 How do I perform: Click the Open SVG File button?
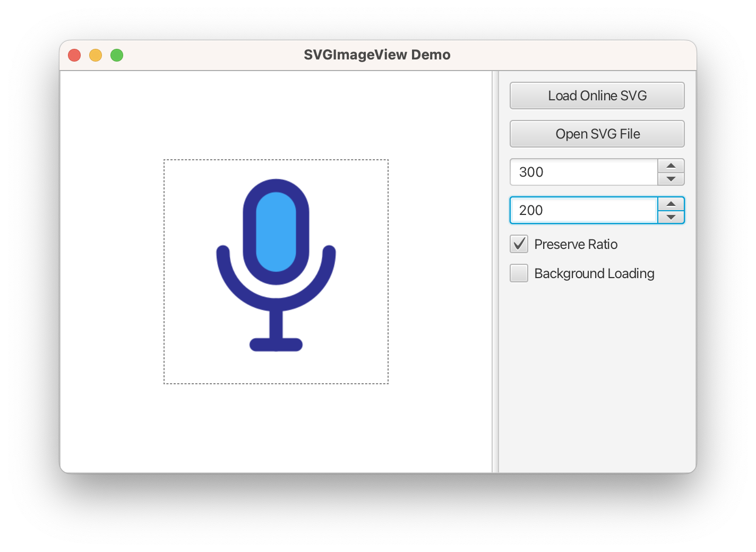(x=597, y=134)
